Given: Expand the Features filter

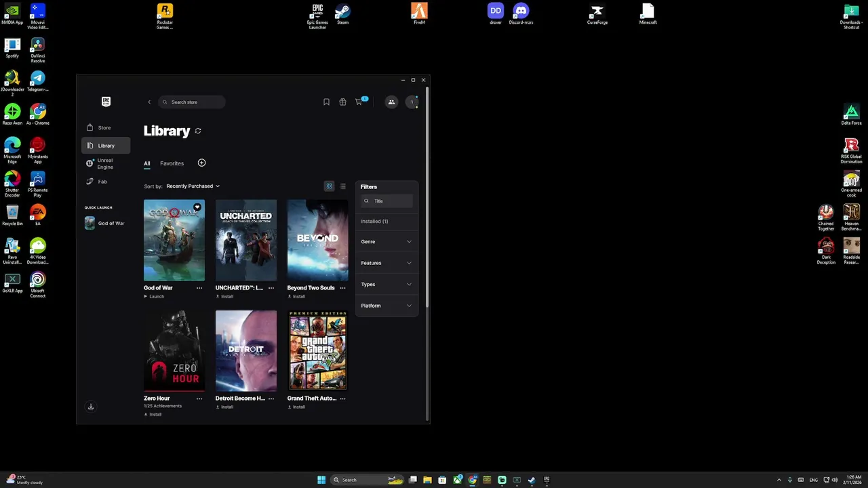Looking at the screenshot, I should [x=387, y=263].
